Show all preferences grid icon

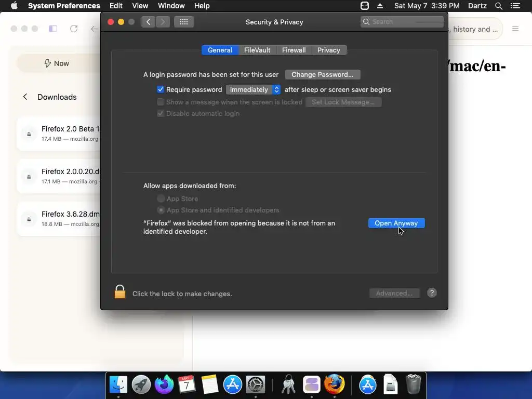(184, 22)
